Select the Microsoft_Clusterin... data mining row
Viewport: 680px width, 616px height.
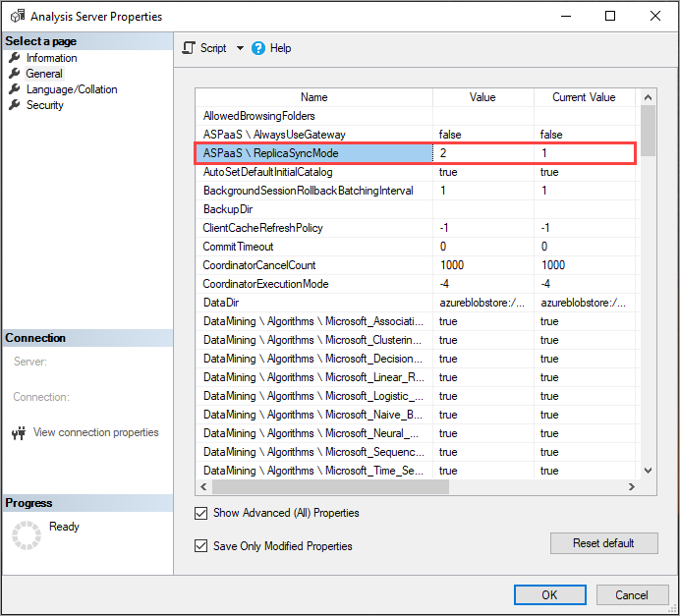415,340
